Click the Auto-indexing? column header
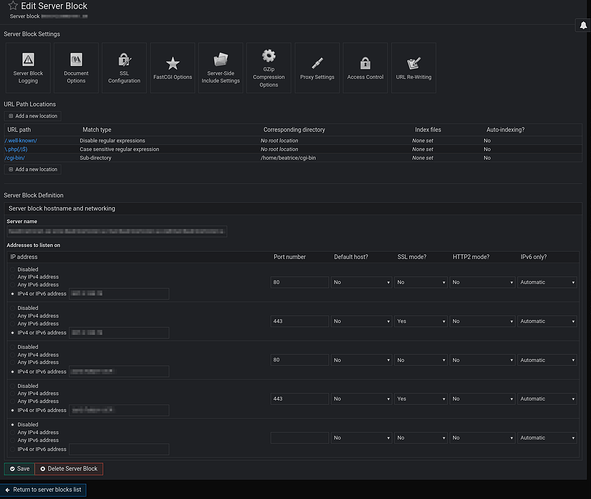The image size is (591, 499). [505, 130]
